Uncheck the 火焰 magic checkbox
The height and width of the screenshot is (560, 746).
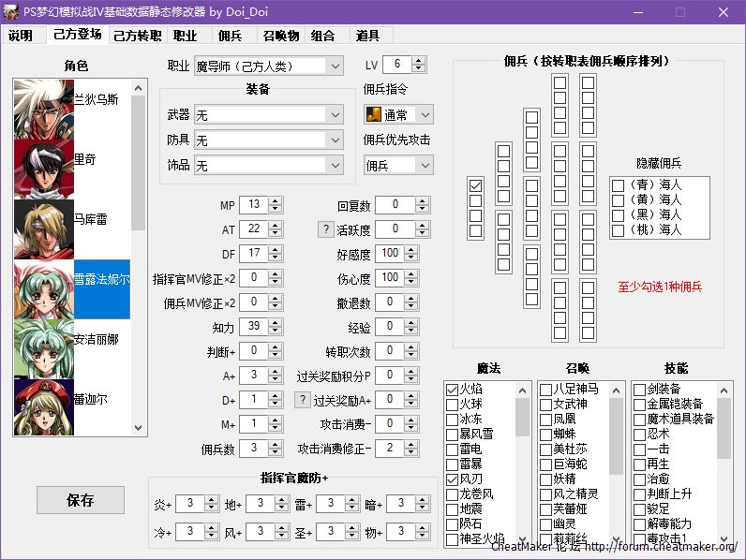[x=452, y=389]
